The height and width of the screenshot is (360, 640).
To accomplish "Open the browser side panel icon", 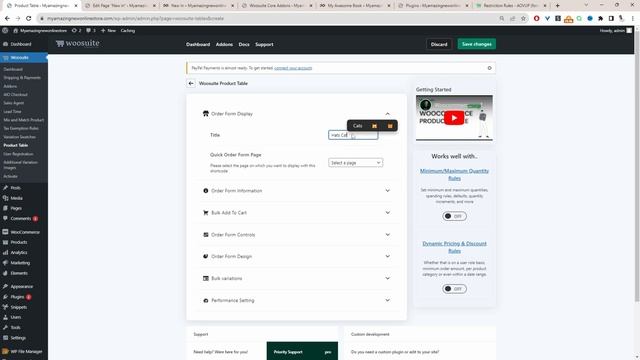I will click(611, 18).
